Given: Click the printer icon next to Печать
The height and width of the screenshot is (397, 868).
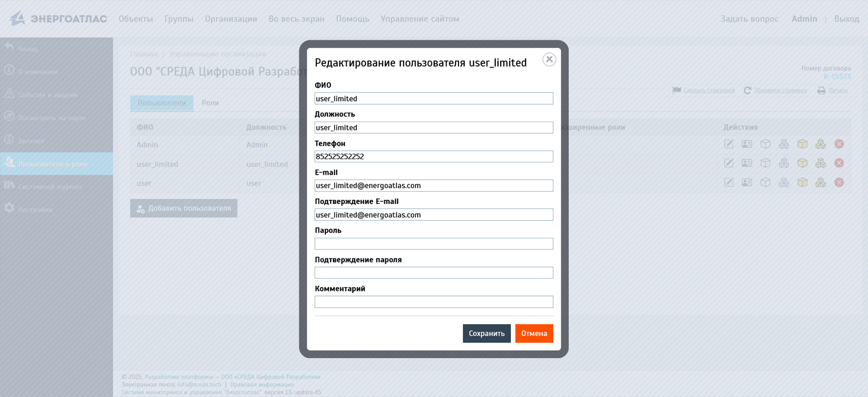Looking at the screenshot, I should coord(821,90).
